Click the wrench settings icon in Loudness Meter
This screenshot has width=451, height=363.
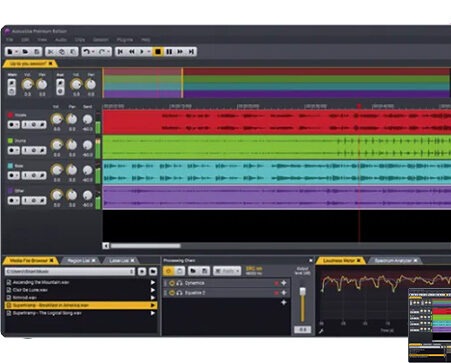tap(321, 331)
